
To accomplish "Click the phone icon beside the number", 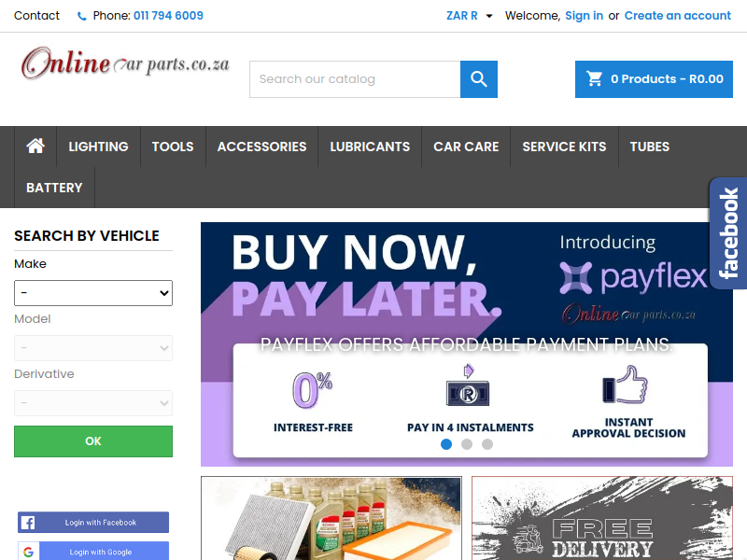I will [x=82, y=16].
